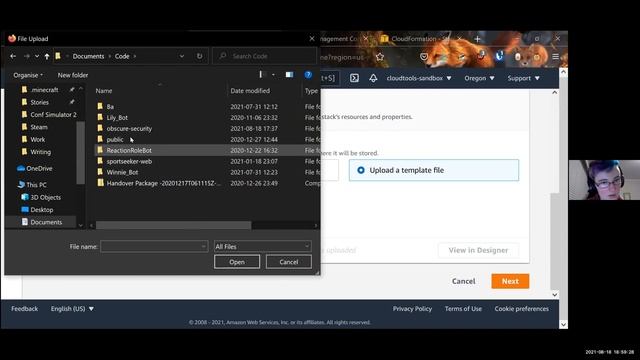
Task: Expand the address path history dropdown
Action: click(182, 56)
